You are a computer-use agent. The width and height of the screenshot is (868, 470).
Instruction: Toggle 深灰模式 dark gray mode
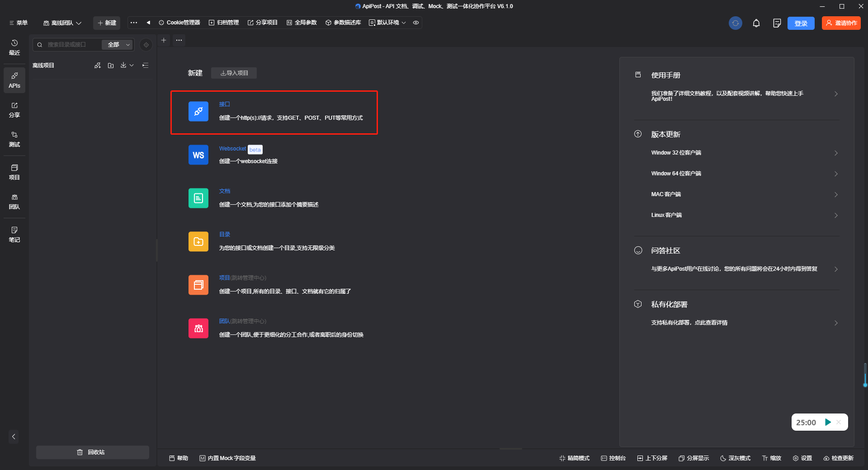click(x=736, y=458)
